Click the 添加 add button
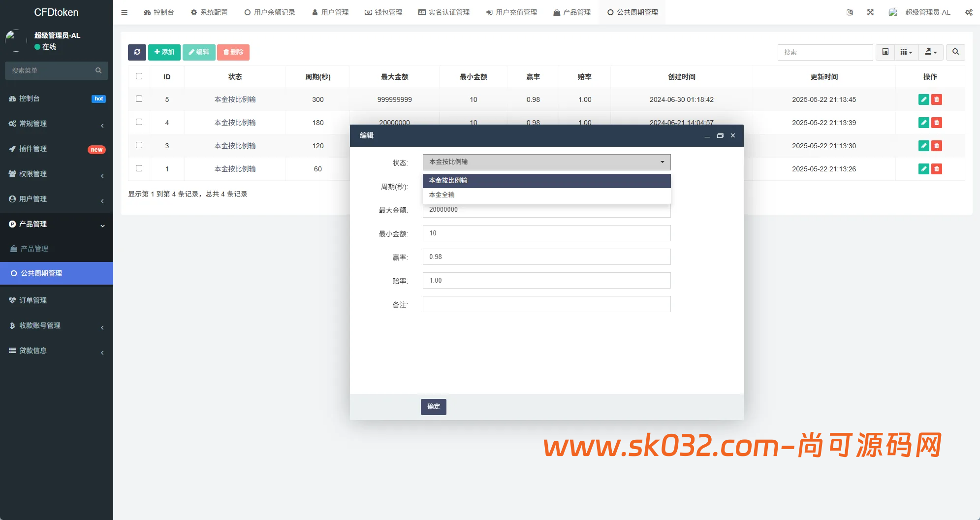Screen dimensions: 980x520 [x=164, y=52]
